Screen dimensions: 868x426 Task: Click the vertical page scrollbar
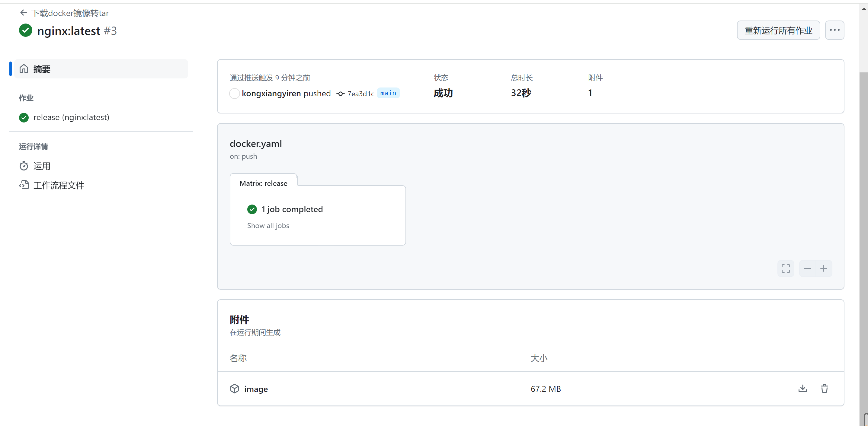863,236
